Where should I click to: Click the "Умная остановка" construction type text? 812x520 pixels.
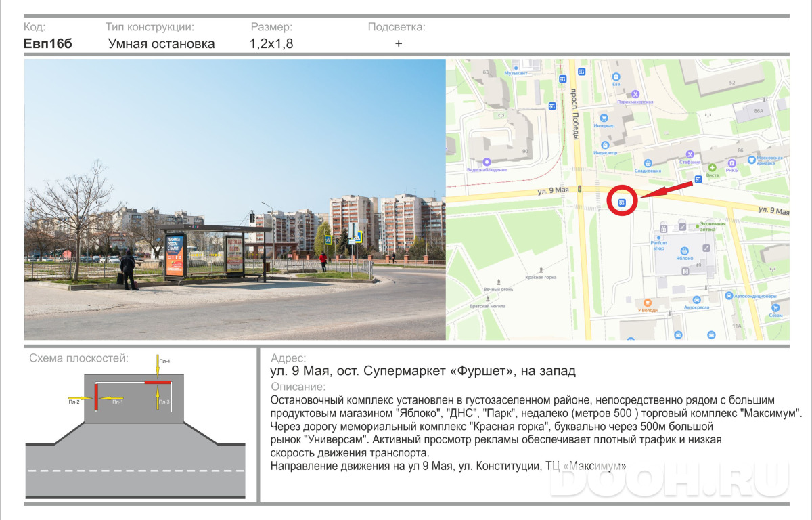pyautogui.click(x=162, y=44)
